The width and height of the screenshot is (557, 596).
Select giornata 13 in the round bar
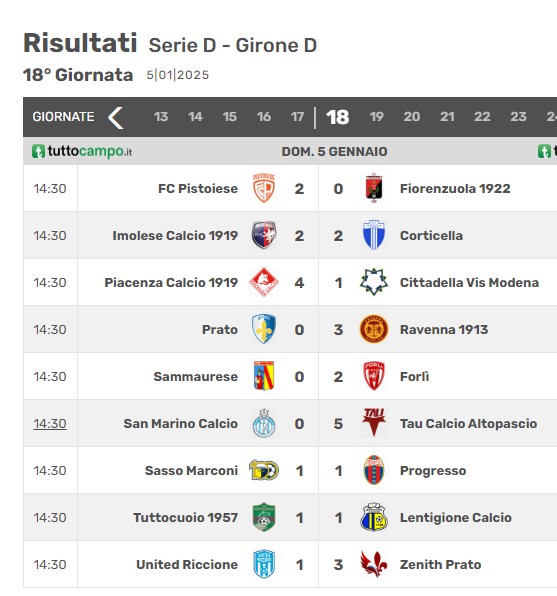[x=161, y=117]
